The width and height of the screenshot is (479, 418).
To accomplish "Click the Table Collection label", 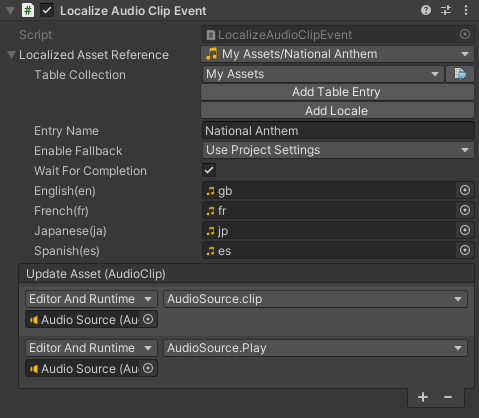I will [x=80, y=75].
